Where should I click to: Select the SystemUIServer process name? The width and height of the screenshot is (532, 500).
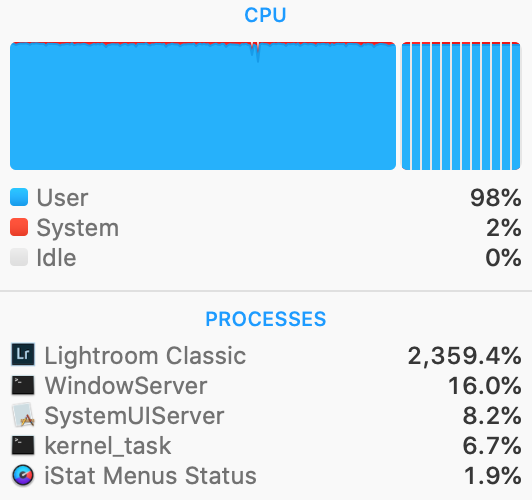tap(134, 416)
